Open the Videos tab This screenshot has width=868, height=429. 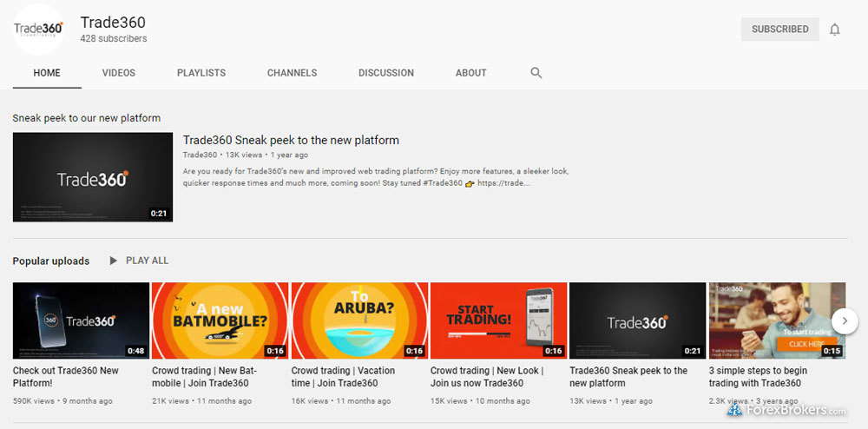point(118,73)
